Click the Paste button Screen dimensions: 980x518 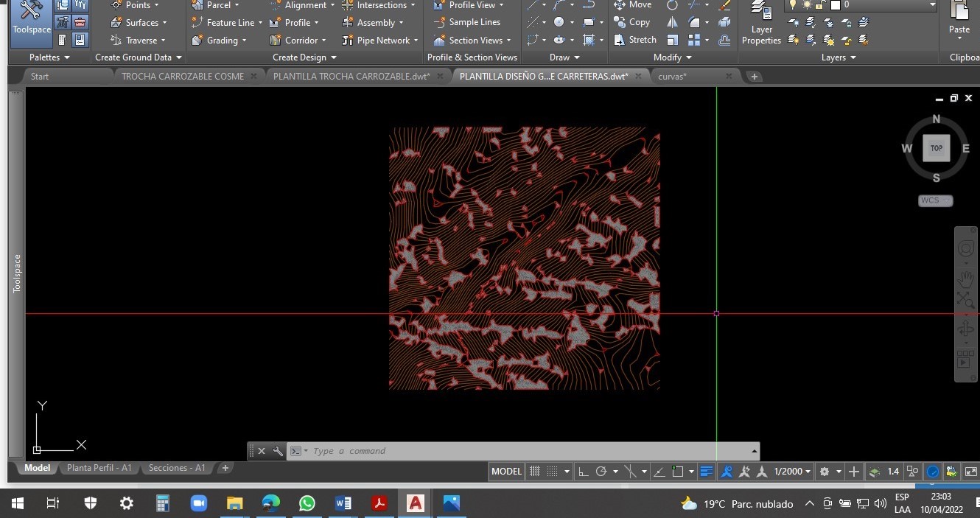(x=959, y=21)
